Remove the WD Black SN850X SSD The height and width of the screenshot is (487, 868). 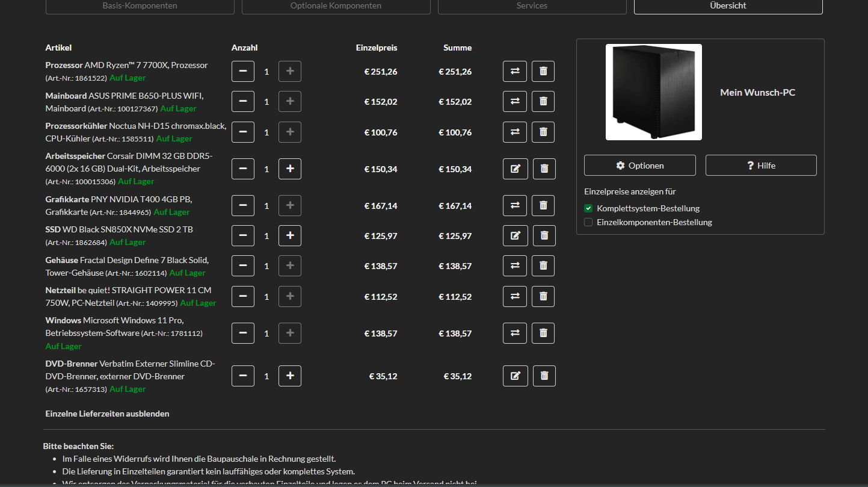click(x=544, y=235)
